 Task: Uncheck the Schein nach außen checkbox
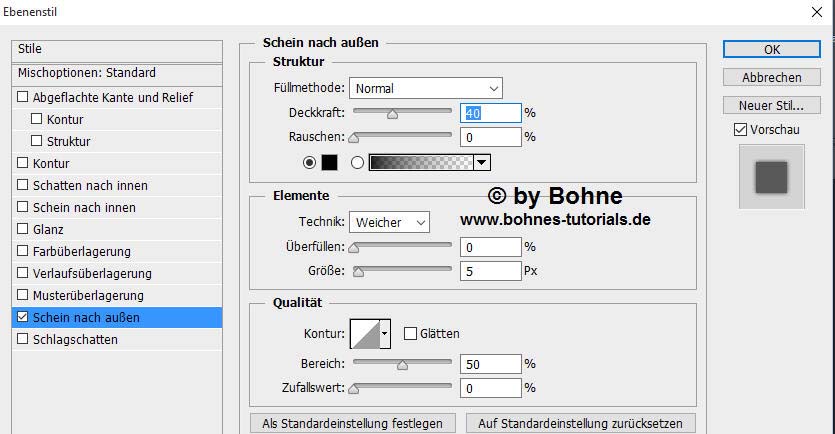pyautogui.click(x=23, y=318)
